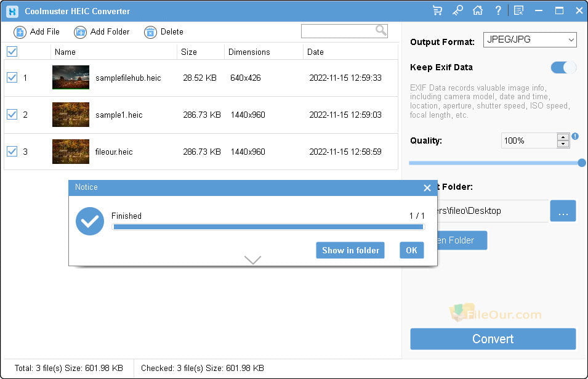Click the Open Folder button
Image resolution: width=588 pixels, height=379 pixels.
pos(462,240)
